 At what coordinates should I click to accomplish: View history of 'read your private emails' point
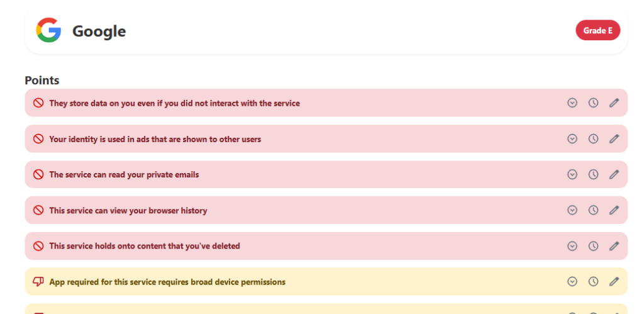point(593,174)
